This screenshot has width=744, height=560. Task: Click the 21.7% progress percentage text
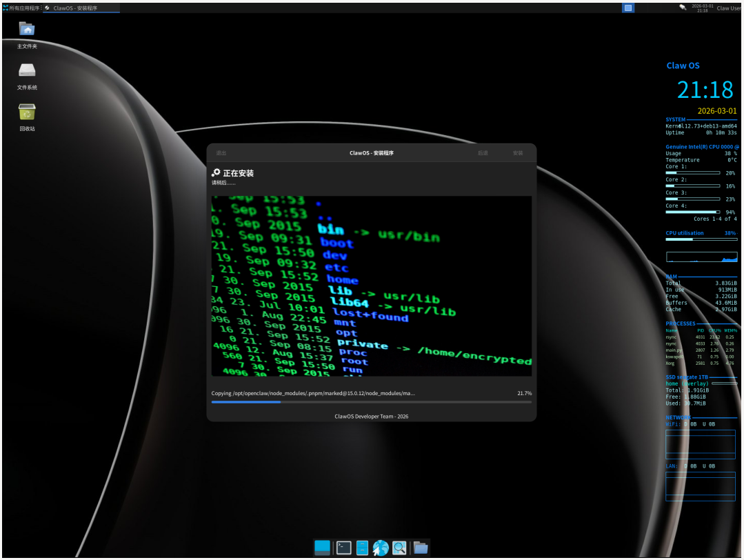coord(524,393)
